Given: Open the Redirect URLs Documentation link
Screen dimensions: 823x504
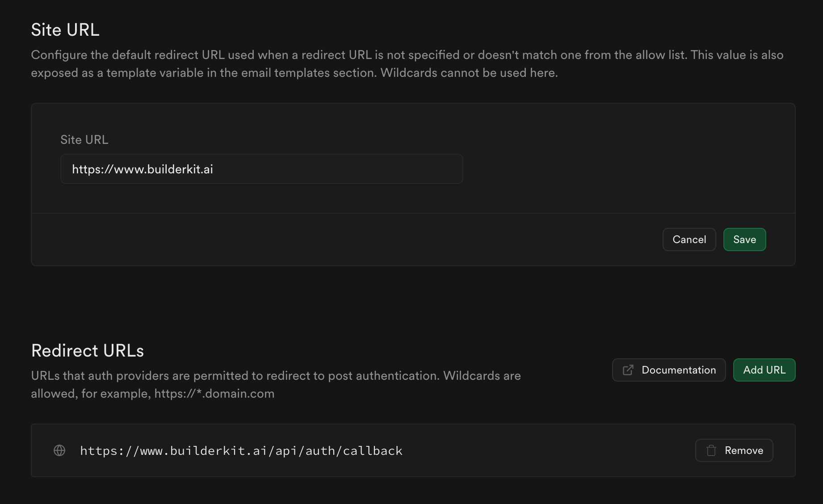Looking at the screenshot, I should click(x=668, y=370).
